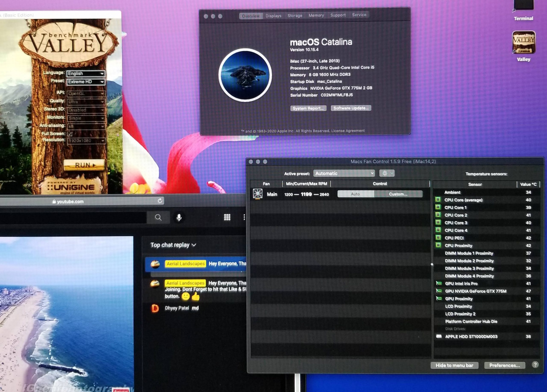Reload the youtube.com page
Viewport: 547px width, 392px height.
pos(160,201)
